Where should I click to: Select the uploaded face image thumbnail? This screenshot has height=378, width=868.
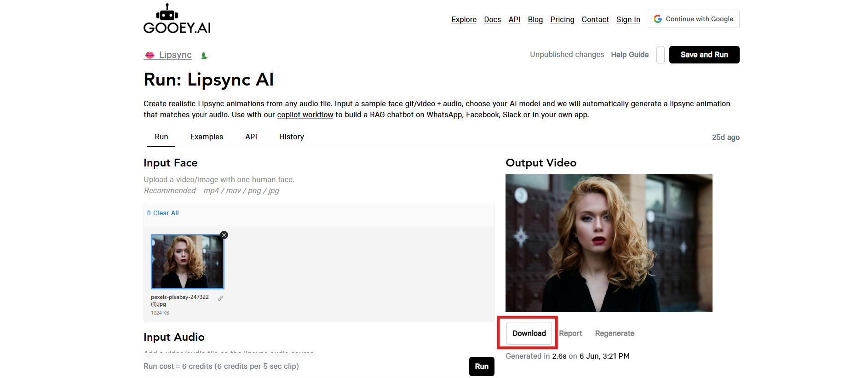188,262
